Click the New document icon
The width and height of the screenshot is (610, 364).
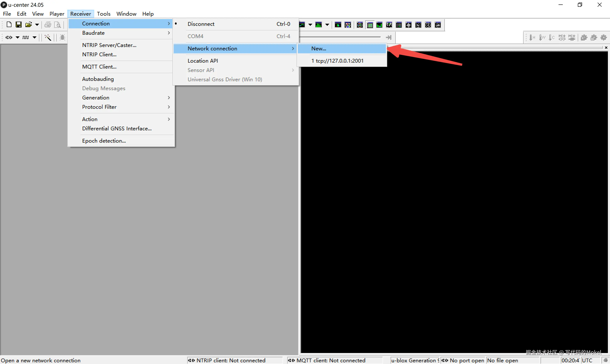tap(9, 25)
